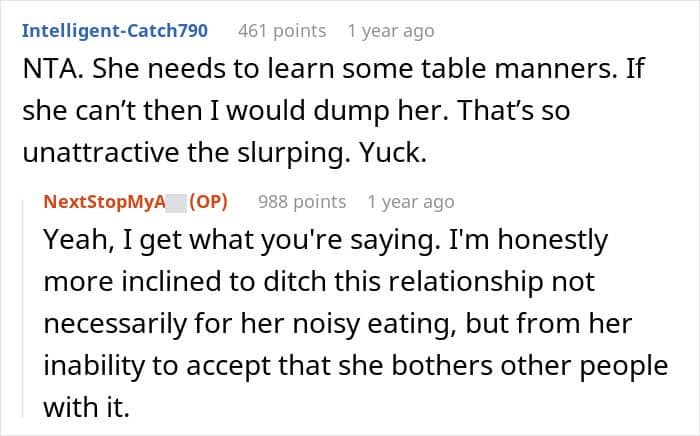Click the (OP) label
Image resolution: width=700 pixels, height=436 pixels.
[x=208, y=201]
